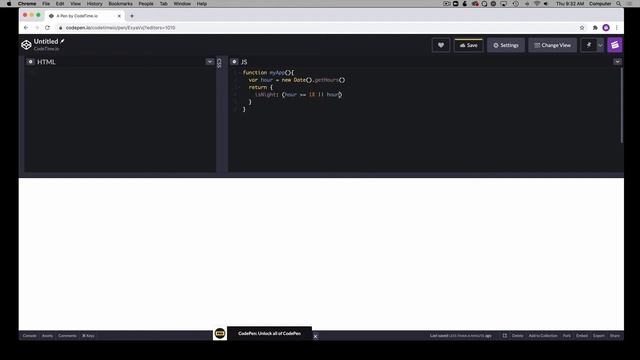The image size is (640, 360).
Task: Pin this pen
Action: 589,45
